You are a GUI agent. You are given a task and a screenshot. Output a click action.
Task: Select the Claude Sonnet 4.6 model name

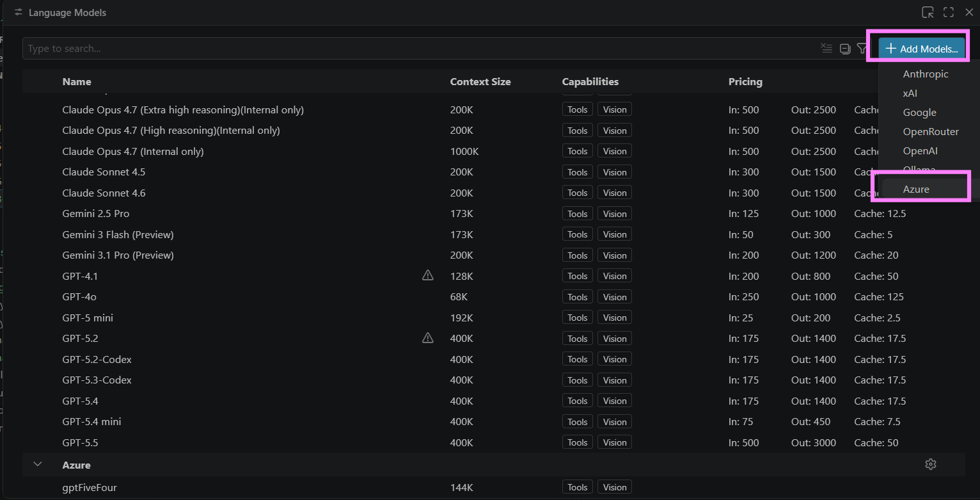point(104,193)
